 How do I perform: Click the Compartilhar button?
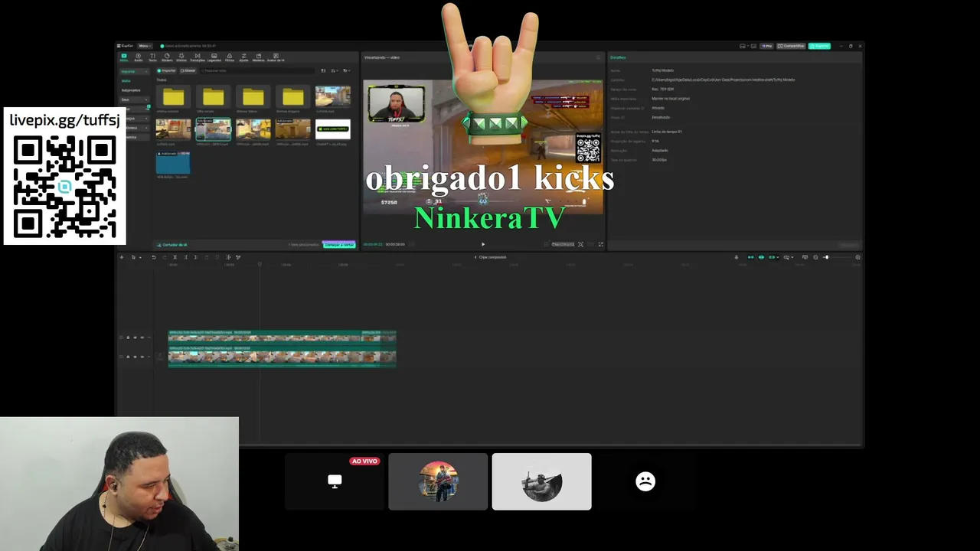click(x=792, y=46)
